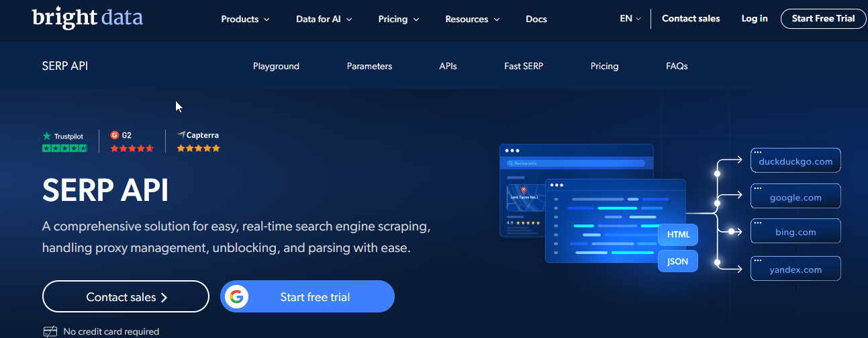
Task: Go to the APIs section
Action: [448, 66]
